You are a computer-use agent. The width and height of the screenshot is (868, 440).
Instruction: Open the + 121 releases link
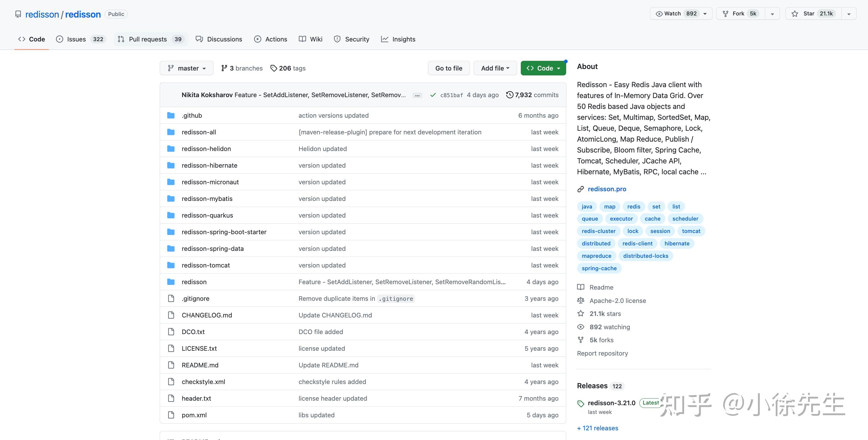(x=597, y=428)
